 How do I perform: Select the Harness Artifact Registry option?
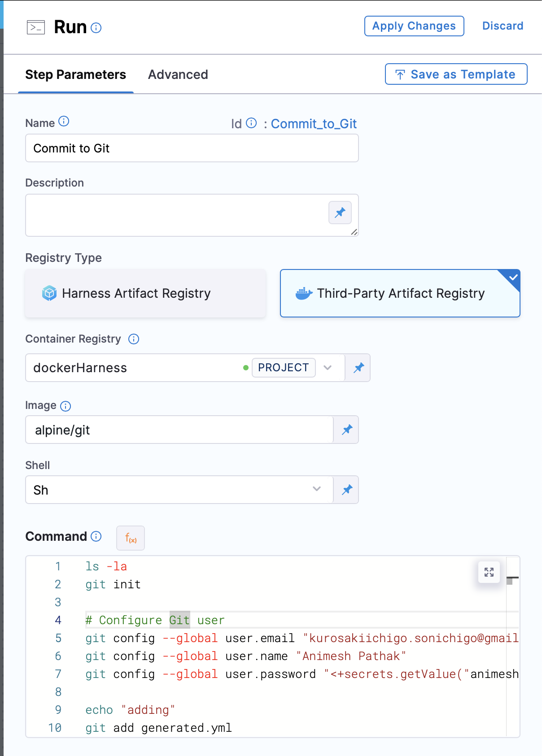click(x=144, y=293)
